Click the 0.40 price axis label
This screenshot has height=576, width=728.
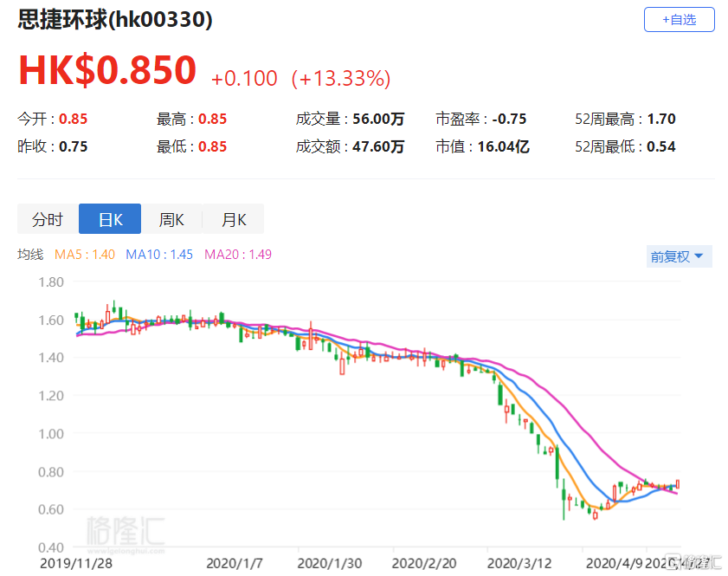51,547
